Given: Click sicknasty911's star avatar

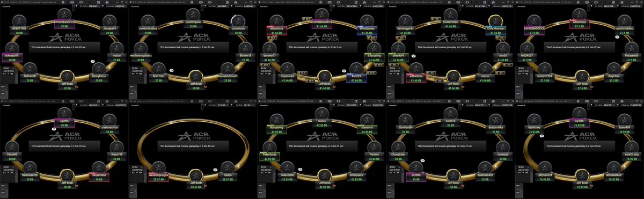Looking at the screenshot, I should 12,48.
